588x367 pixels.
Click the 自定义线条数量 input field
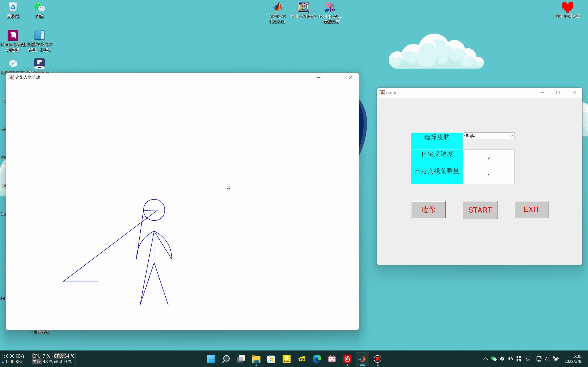pos(488,175)
